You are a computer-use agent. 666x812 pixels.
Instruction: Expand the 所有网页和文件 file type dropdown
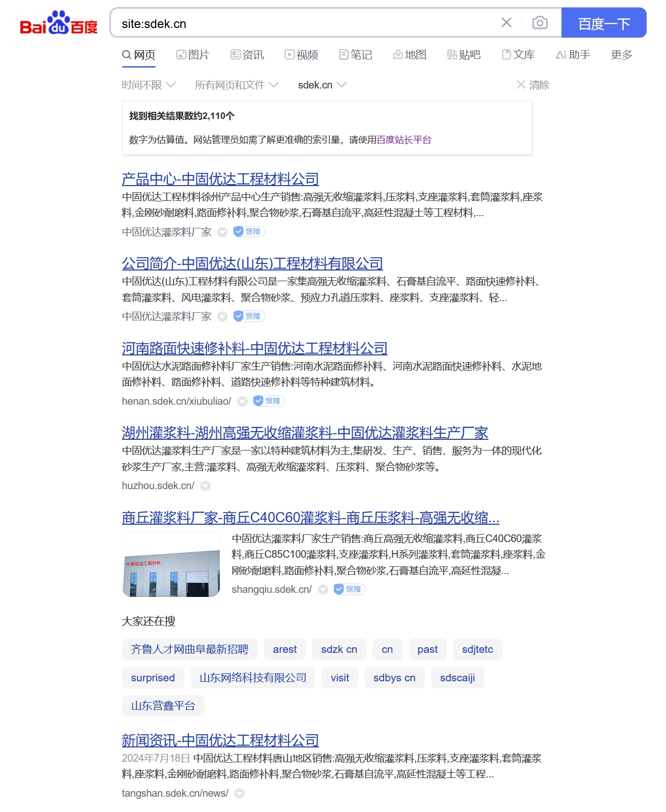pos(237,85)
